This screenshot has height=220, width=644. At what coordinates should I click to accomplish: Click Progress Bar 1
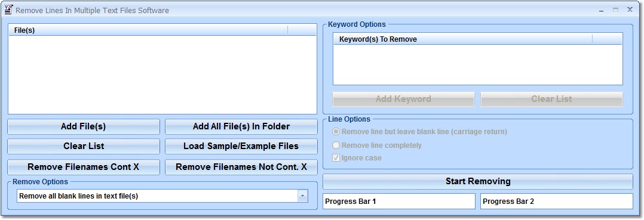click(x=399, y=201)
